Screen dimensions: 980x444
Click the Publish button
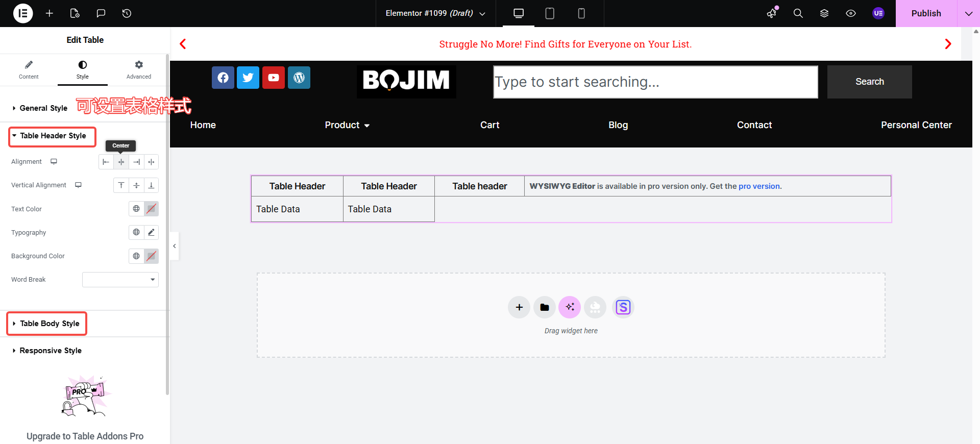coord(926,13)
